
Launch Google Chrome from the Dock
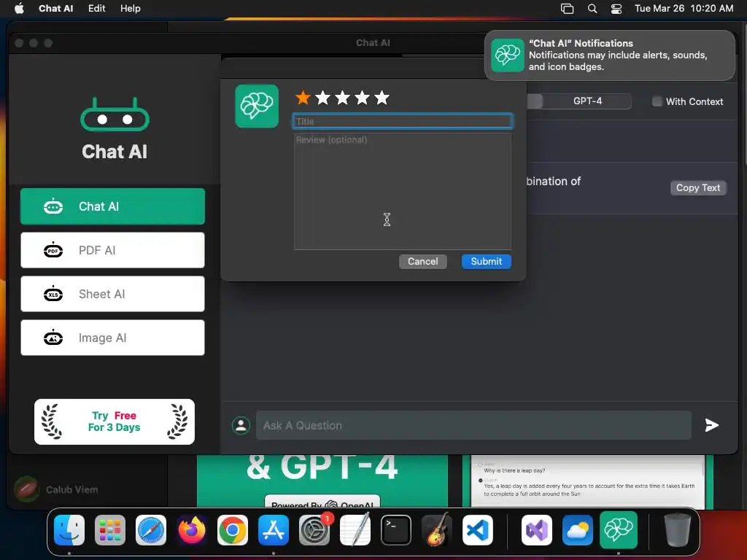(233, 530)
